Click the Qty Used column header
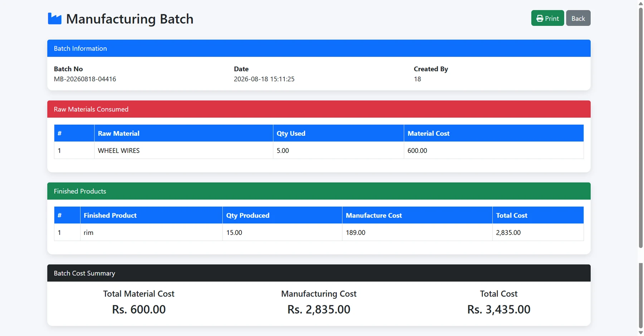This screenshot has width=644, height=336. [x=338, y=133]
